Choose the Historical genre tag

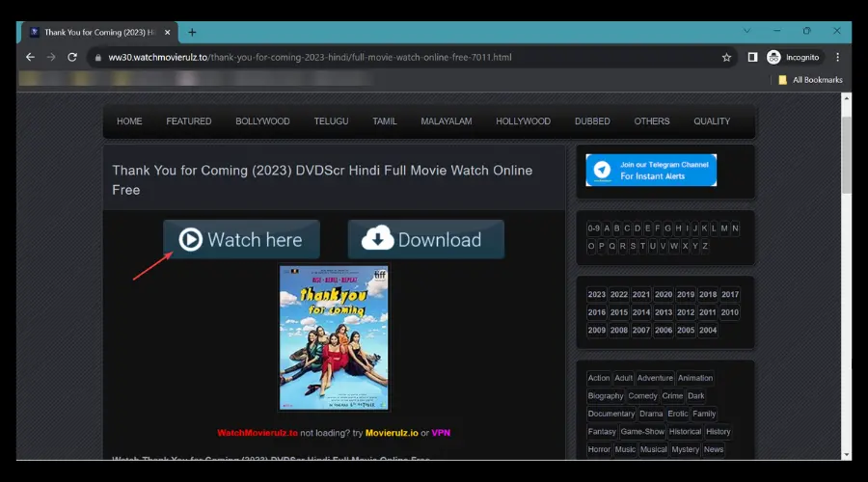click(685, 431)
